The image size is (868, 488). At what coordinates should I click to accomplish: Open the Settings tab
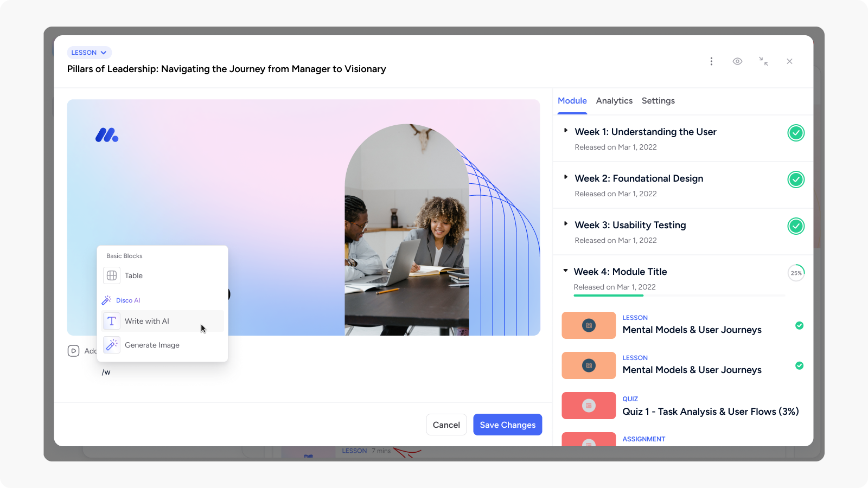coord(658,101)
